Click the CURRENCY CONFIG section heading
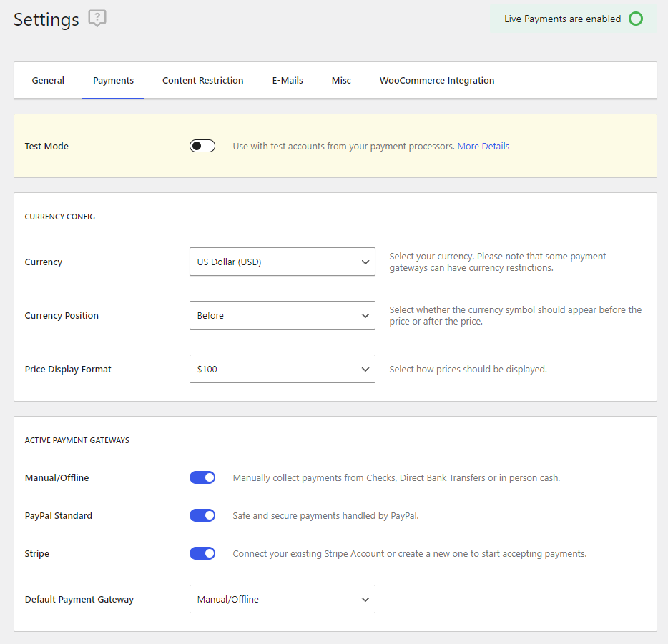This screenshot has height=644, width=668. coord(60,217)
